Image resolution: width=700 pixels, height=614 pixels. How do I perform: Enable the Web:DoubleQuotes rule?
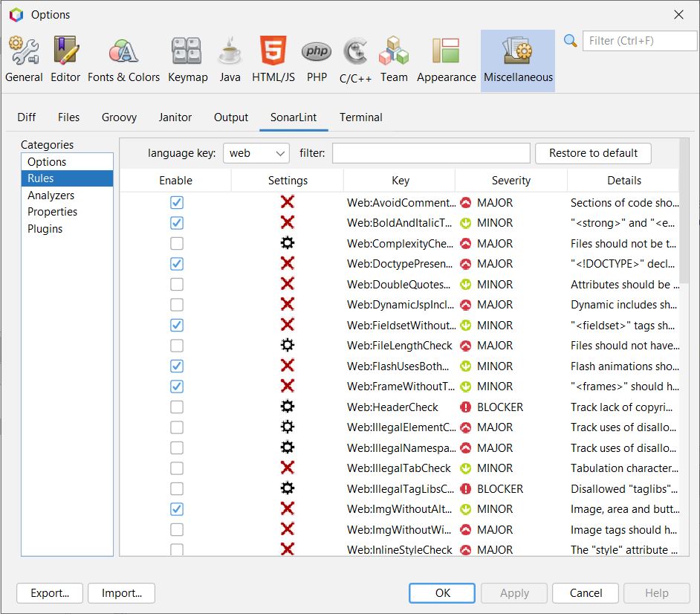[175, 284]
